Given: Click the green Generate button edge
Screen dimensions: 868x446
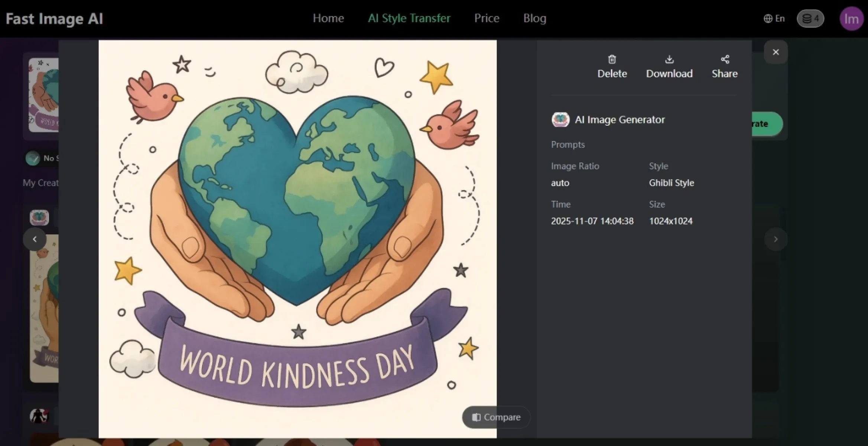Looking at the screenshot, I should (x=767, y=124).
